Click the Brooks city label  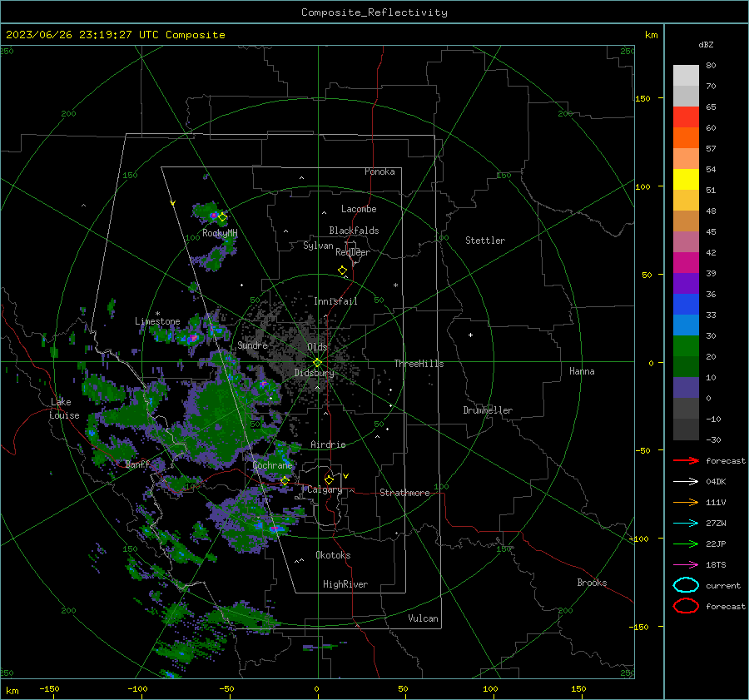coord(592,583)
